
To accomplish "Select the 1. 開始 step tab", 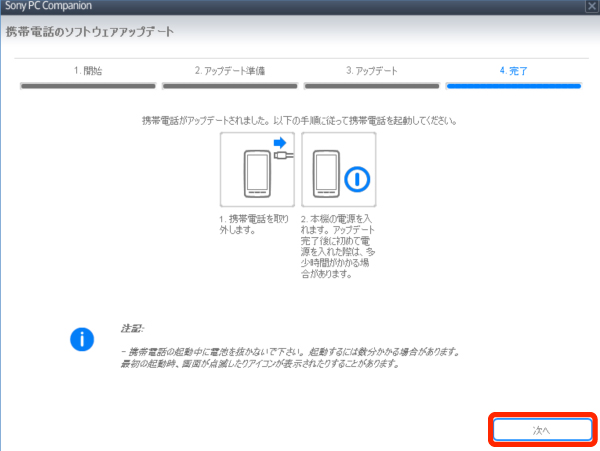I will click(x=87, y=71).
